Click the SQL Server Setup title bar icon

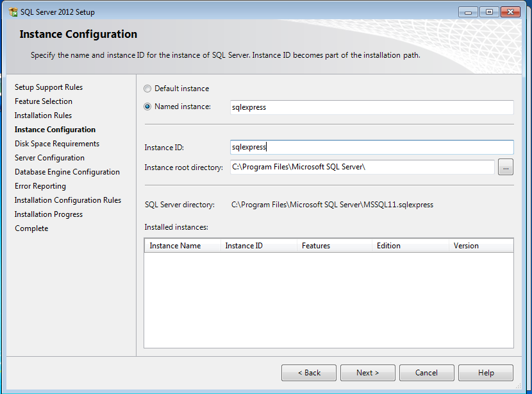[13, 12]
